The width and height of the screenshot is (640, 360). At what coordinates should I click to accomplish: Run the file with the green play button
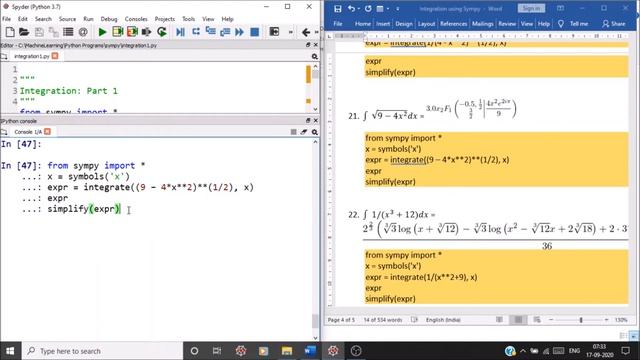pyautogui.click(x=102, y=32)
